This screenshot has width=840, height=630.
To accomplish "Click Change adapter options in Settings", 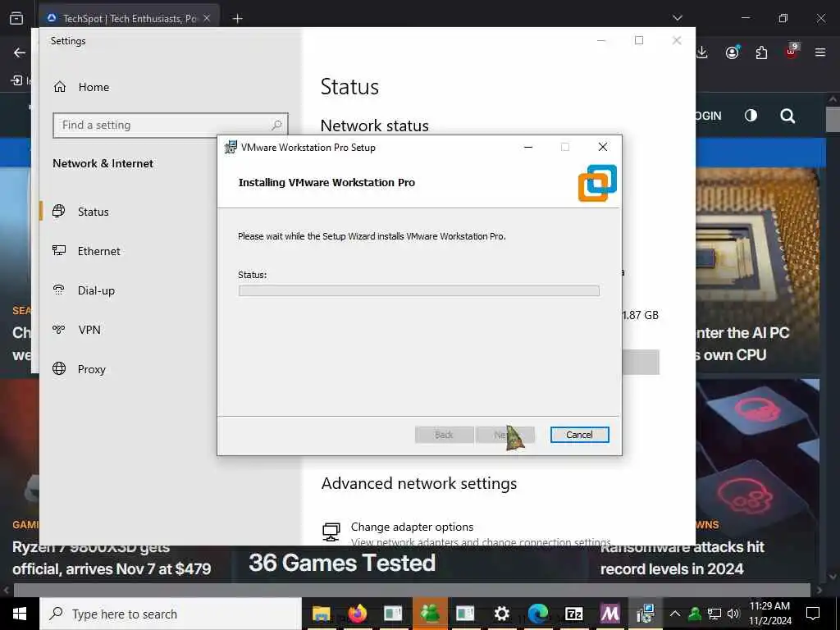I will coord(412,527).
